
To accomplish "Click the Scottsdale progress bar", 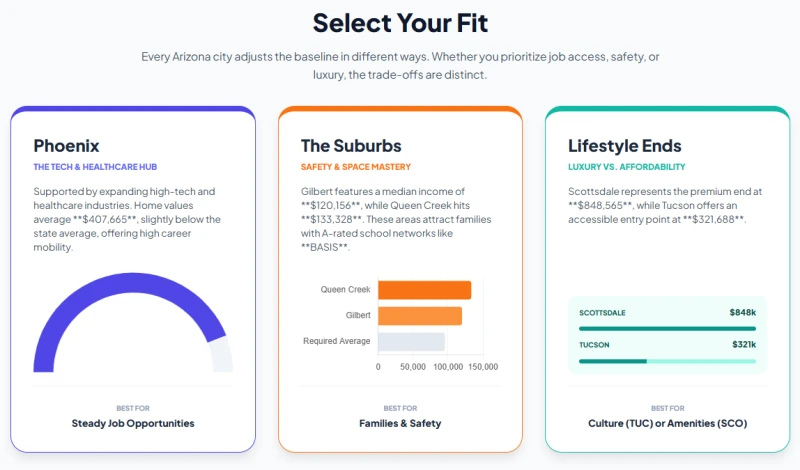I will click(667, 328).
